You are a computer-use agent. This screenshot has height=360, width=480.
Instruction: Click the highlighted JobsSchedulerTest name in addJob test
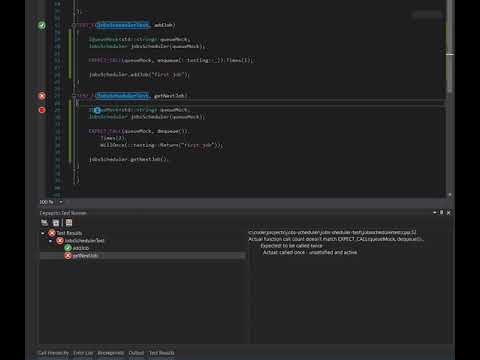point(122,25)
